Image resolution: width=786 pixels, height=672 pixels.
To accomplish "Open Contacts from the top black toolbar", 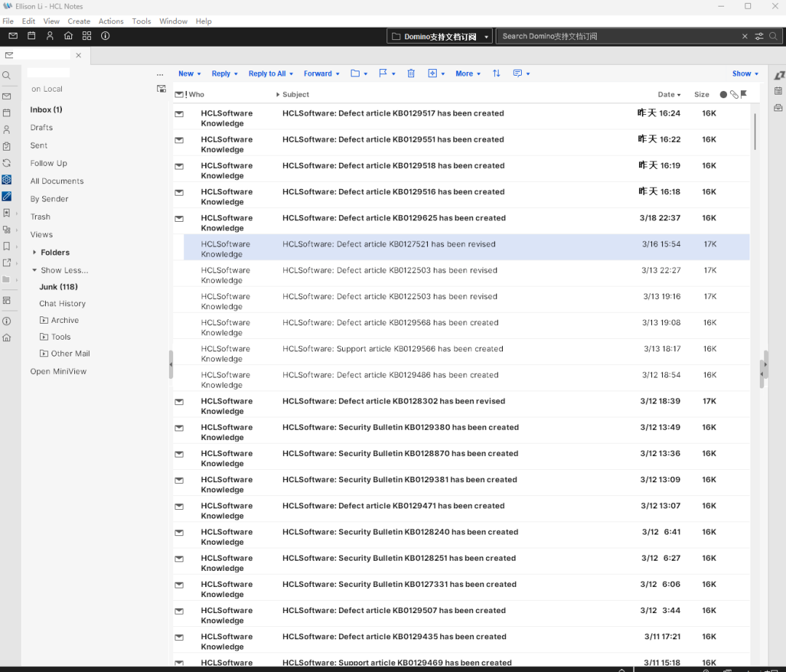I will [50, 36].
